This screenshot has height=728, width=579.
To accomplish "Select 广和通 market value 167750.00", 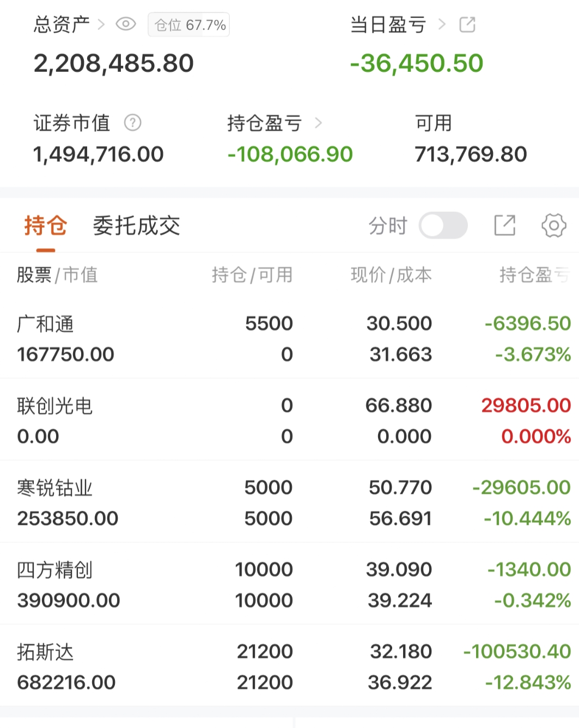I will pyautogui.click(x=66, y=354).
